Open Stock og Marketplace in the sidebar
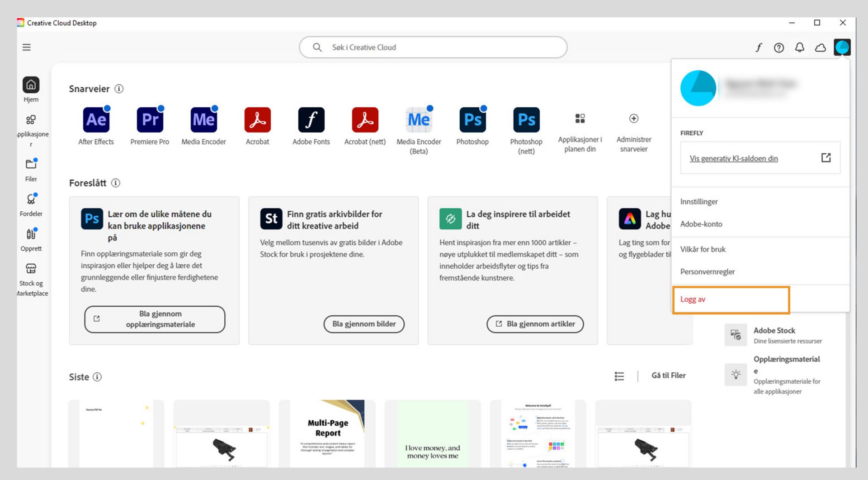 coord(31,280)
